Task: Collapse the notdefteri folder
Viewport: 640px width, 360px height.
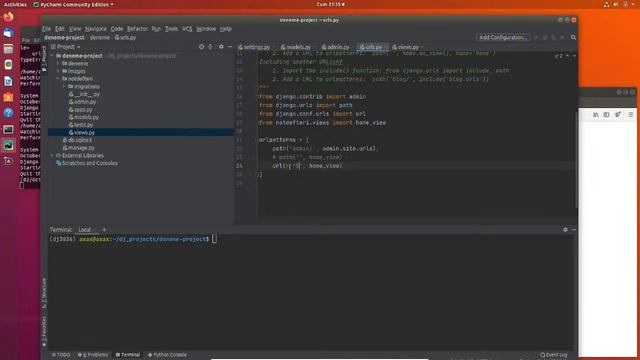Action: 58,79
